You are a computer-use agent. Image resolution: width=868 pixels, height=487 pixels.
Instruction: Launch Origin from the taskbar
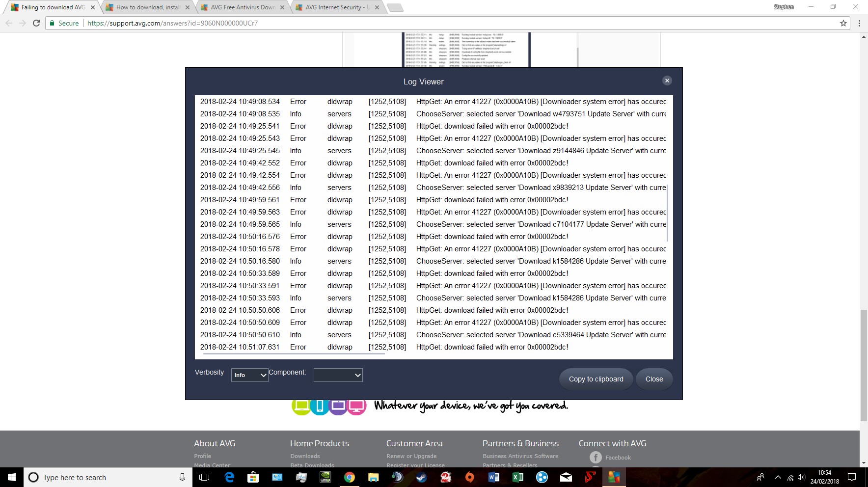coord(470,477)
